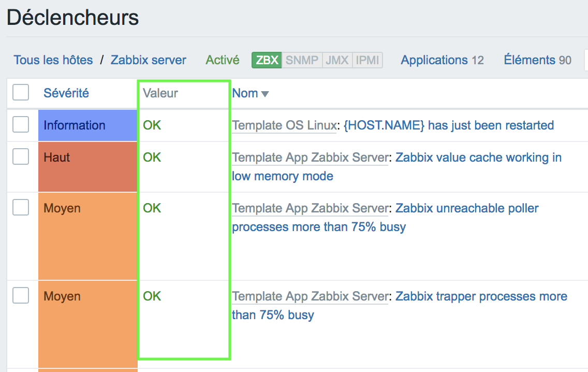Check the box for the Information severity trigger
Image resolution: width=588 pixels, height=372 pixels.
pyautogui.click(x=21, y=124)
